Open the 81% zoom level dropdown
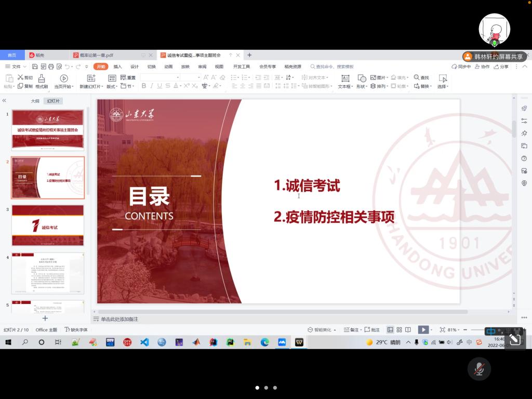This screenshot has width=532, height=399. pyautogui.click(x=454, y=330)
